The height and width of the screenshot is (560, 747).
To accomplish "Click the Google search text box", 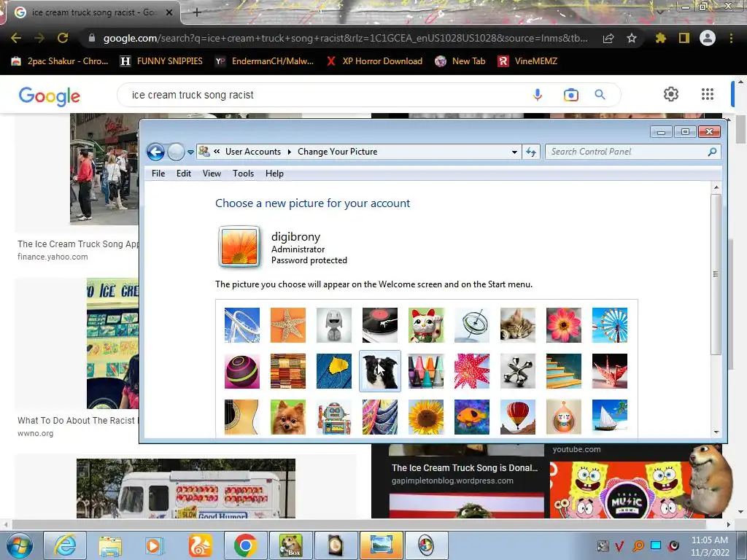I will (x=329, y=95).
